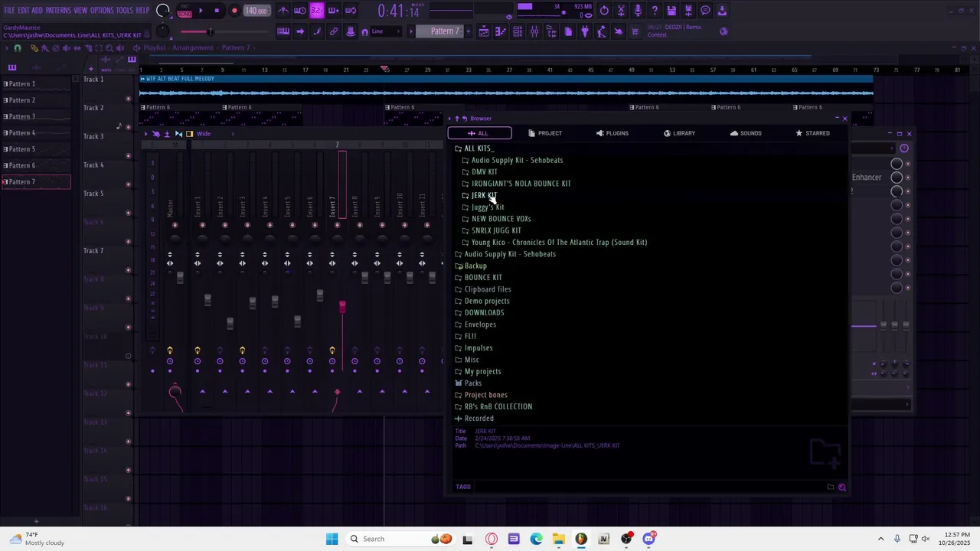
Task: Select the playlist mute tool
Action: [x=66, y=48]
